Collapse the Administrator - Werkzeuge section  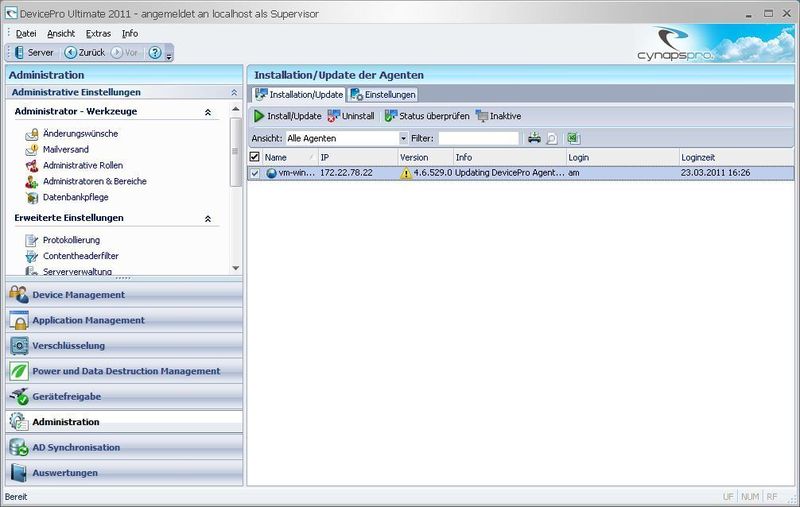point(208,112)
